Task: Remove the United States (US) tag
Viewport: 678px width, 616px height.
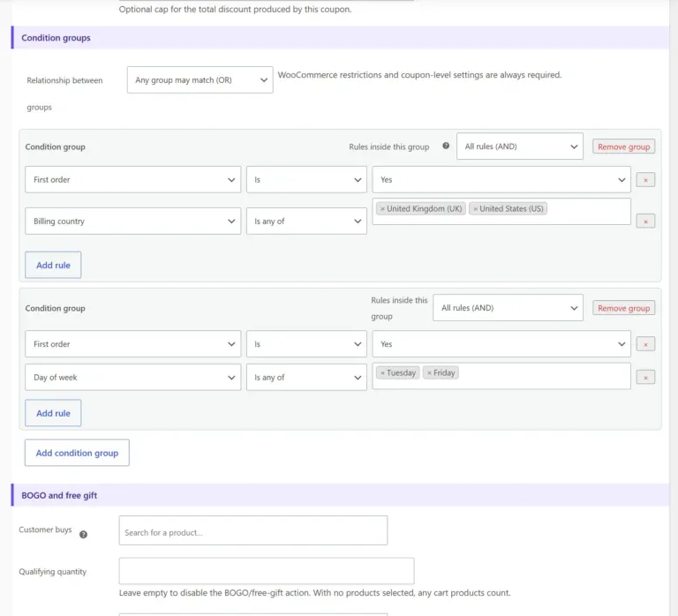Action: [475, 209]
